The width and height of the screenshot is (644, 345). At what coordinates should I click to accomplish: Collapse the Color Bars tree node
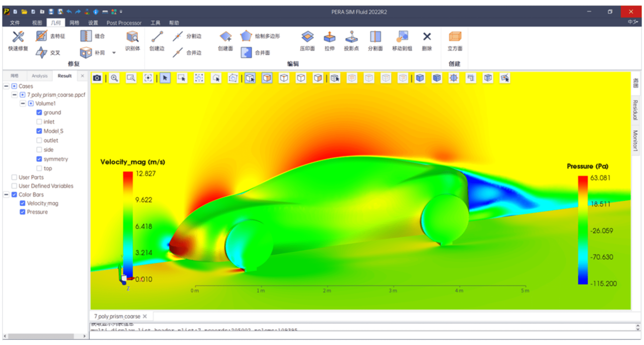click(6, 195)
